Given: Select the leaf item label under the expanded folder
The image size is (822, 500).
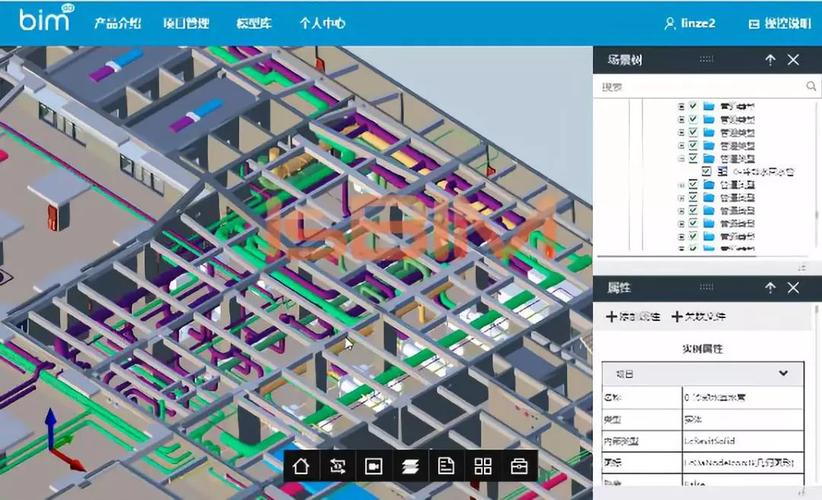Looking at the screenshot, I should (763, 171).
